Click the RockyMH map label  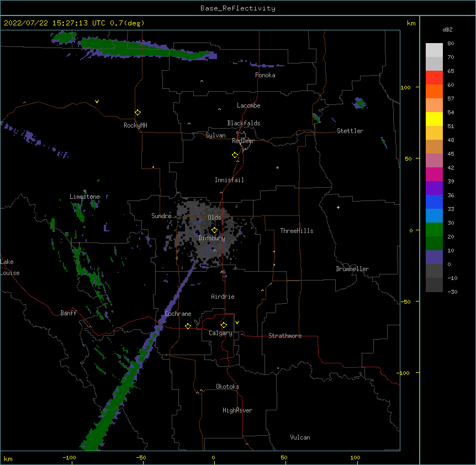[x=135, y=125]
